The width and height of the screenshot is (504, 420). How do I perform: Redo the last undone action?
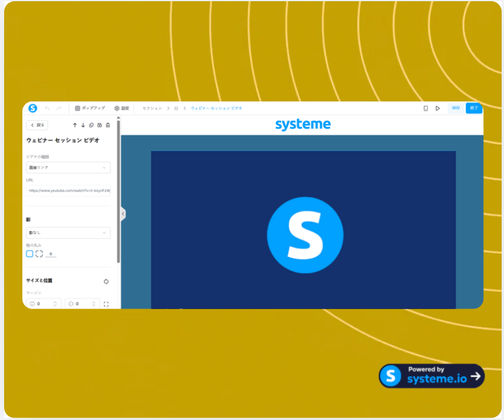[x=59, y=109]
